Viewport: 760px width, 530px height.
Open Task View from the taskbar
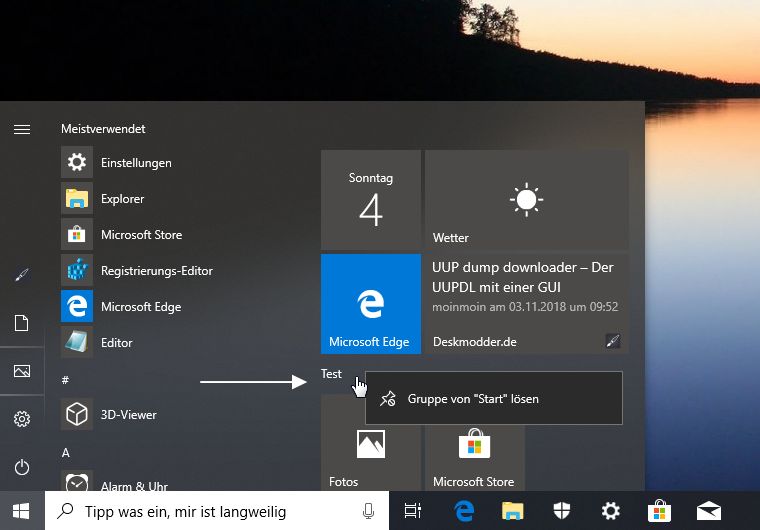tap(412, 511)
